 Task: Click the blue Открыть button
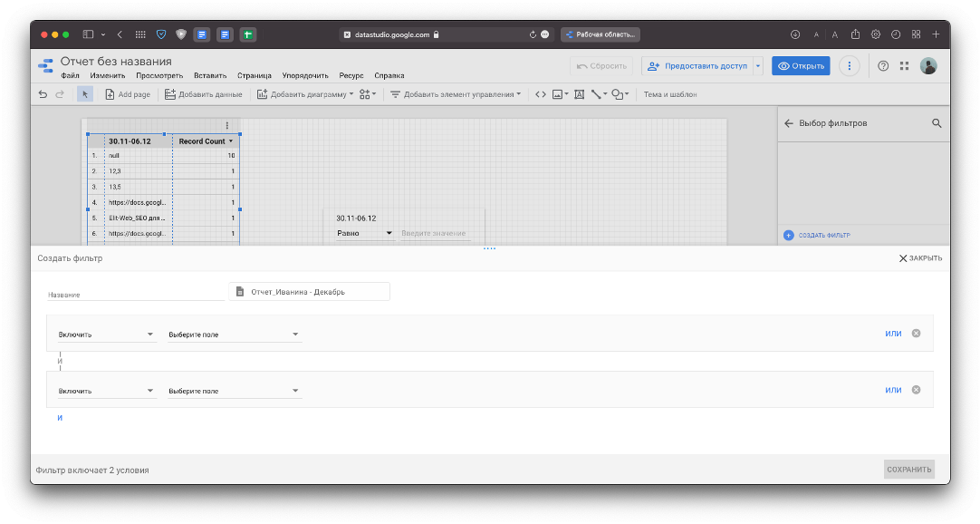[801, 65]
